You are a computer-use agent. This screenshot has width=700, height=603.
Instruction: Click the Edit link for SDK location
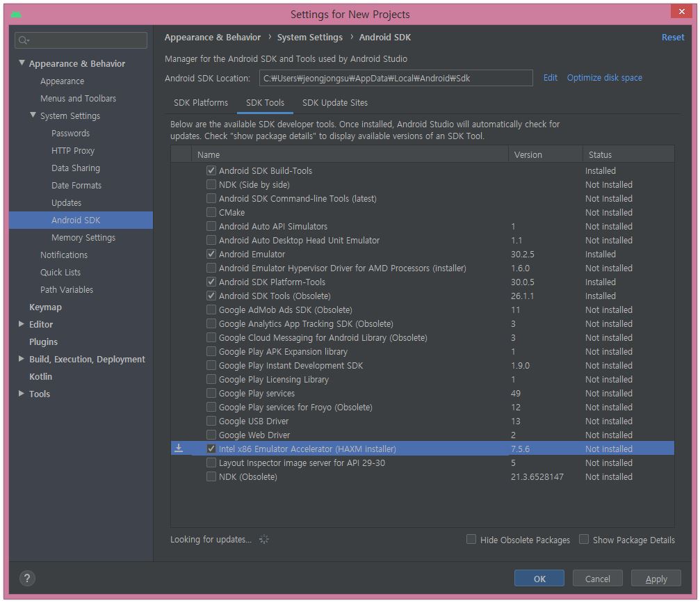pos(550,78)
